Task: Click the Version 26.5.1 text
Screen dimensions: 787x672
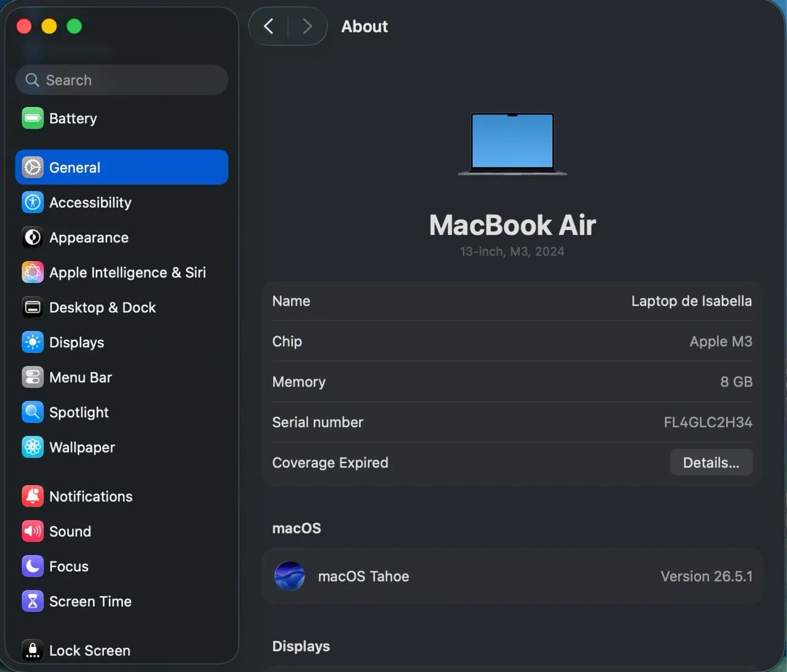Action: (x=706, y=576)
